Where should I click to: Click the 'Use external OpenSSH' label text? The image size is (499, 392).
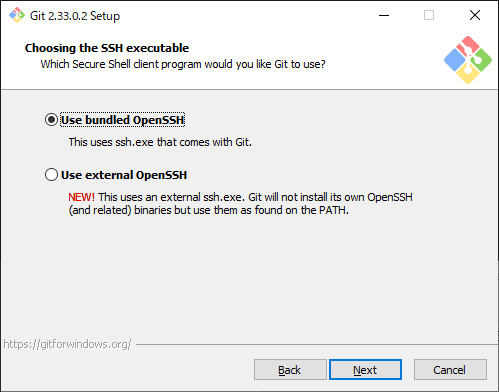pos(124,175)
